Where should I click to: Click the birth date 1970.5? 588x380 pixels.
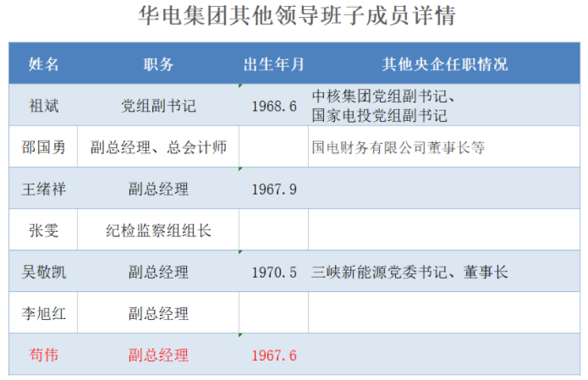pyautogui.click(x=274, y=273)
